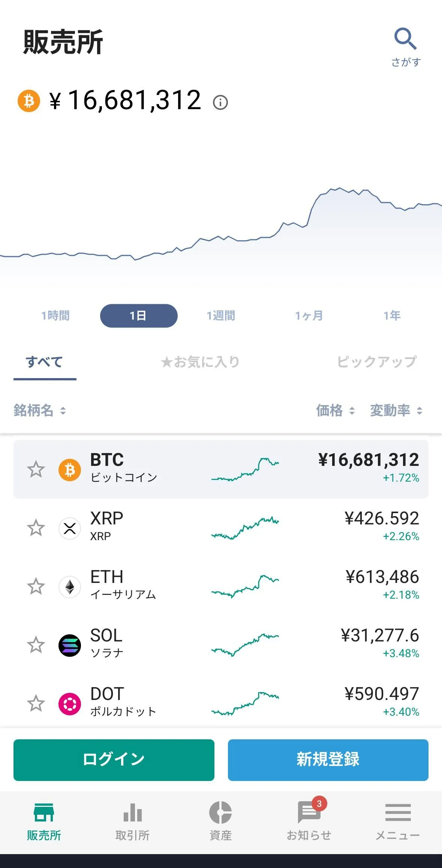
Task: Switch to ★お気に入り tab
Action: 200,362
